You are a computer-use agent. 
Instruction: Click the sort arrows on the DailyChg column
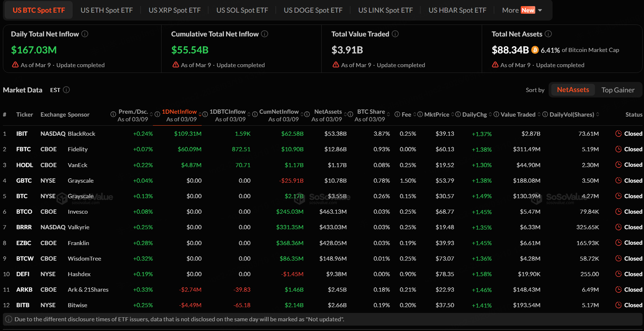pyautogui.click(x=490, y=114)
